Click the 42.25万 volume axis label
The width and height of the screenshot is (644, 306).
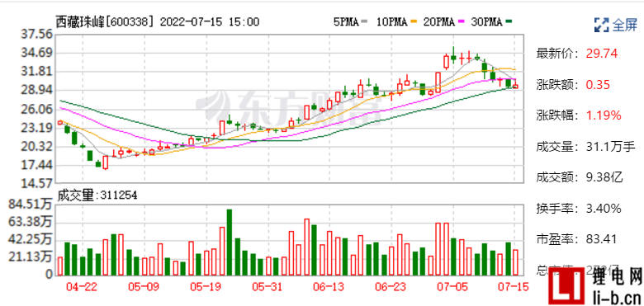click(x=31, y=239)
